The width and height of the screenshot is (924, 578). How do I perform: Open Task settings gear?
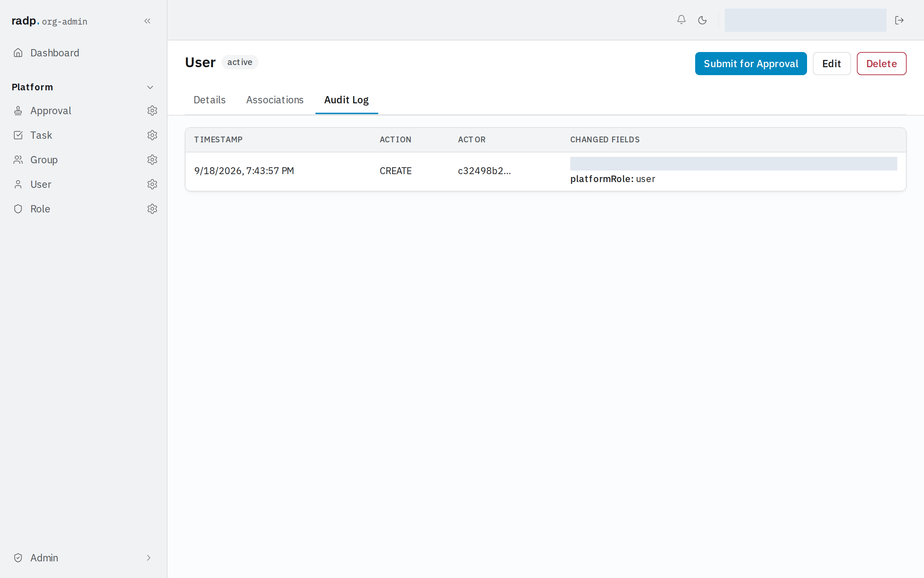[152, 135]
